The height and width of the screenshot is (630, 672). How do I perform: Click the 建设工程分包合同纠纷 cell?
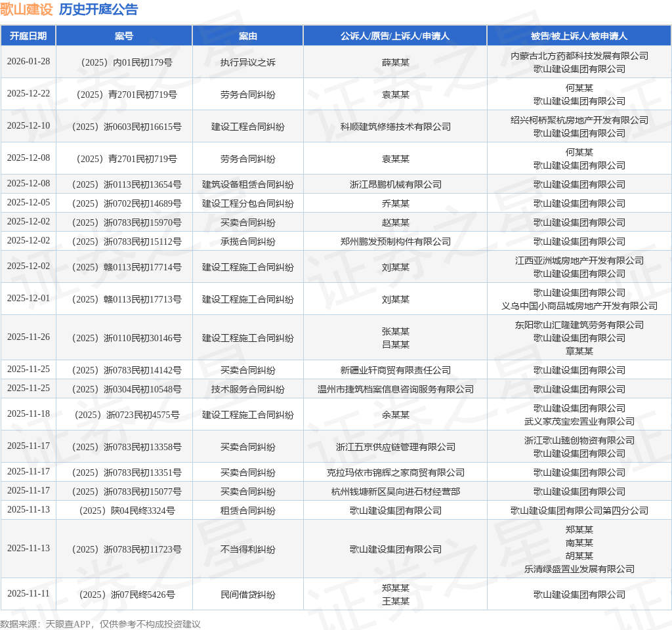click(x=247, y=203)
